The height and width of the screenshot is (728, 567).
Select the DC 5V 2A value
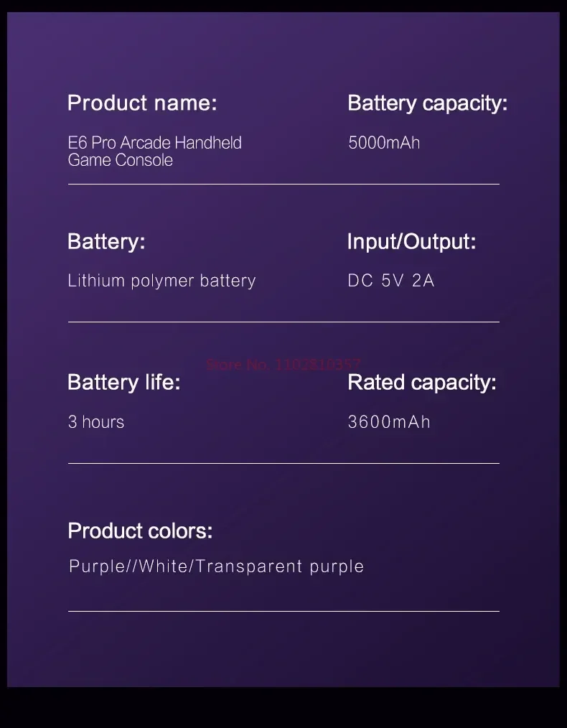(x=391, y=281)
